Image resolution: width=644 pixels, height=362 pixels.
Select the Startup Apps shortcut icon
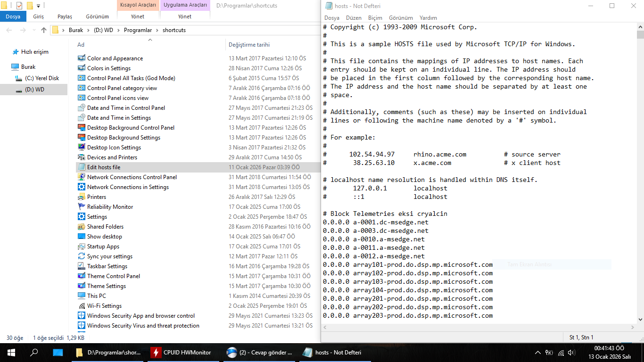point(82,247)
